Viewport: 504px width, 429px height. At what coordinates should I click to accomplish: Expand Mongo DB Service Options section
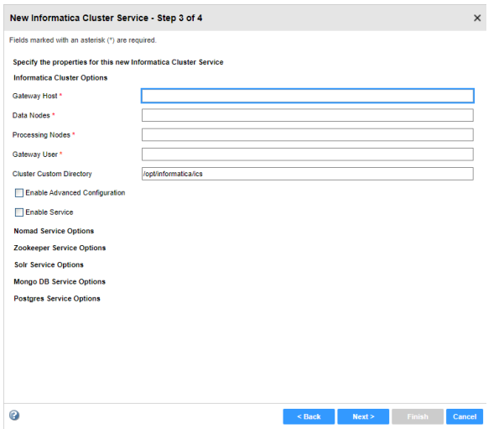60,281
